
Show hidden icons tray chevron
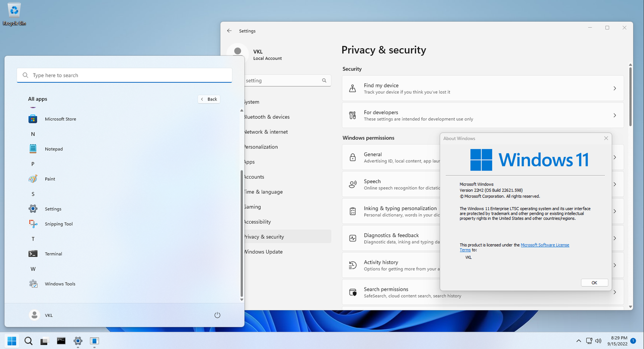(x=578, y=341)
